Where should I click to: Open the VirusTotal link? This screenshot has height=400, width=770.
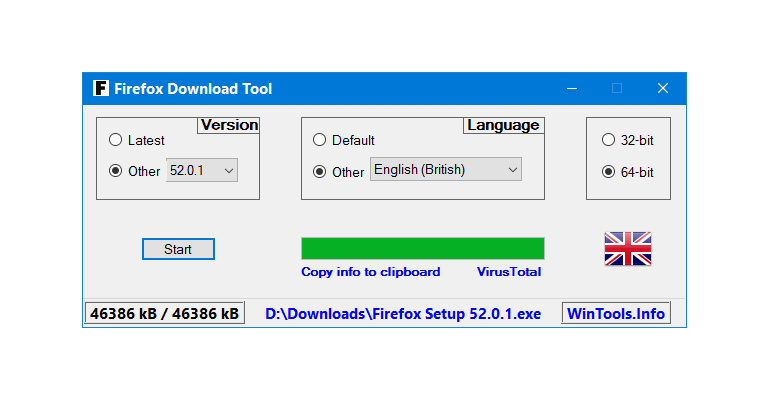coord(509,272)
